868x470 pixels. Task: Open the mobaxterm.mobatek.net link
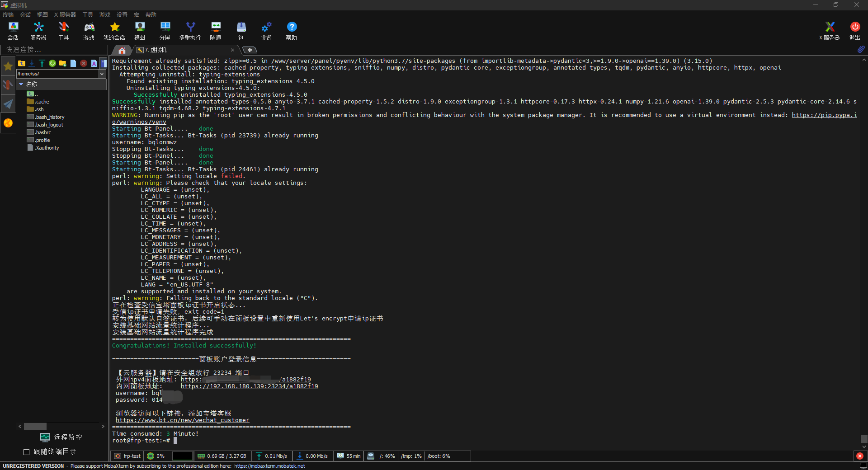[x=269, y=466]
